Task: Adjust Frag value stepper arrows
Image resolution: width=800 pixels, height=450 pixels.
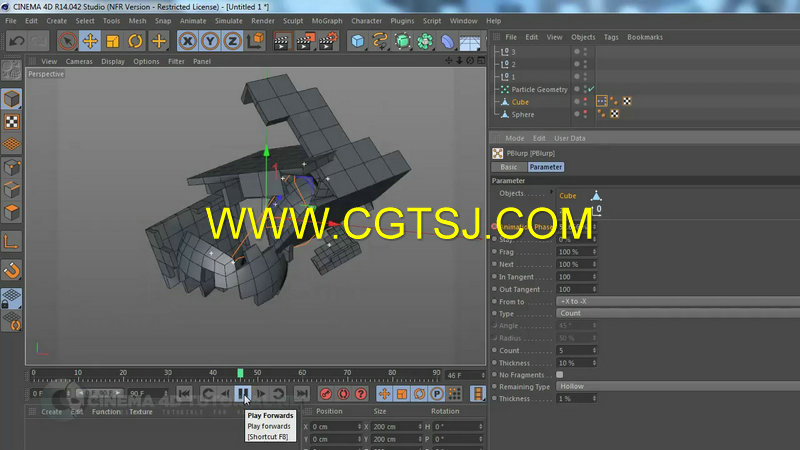Action: coord(594,252)
